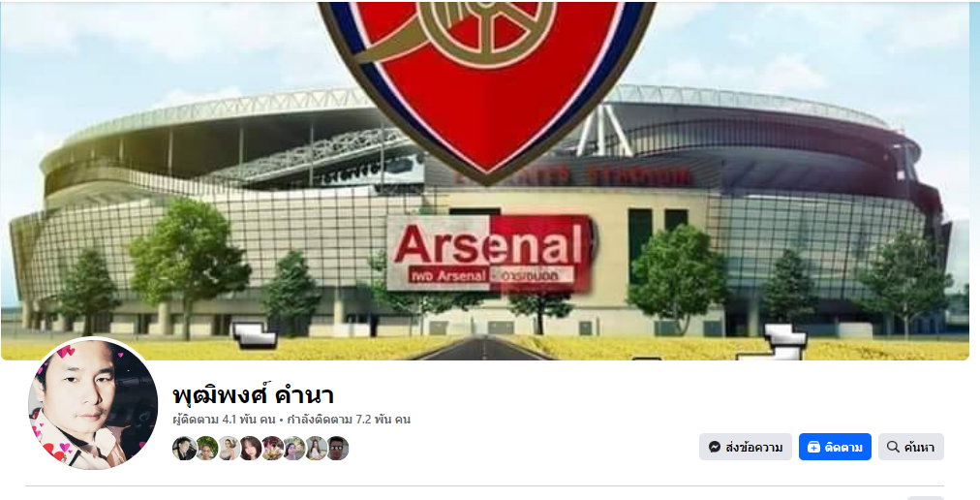Open the seventh follower avatar in the row

tap(316, 448)
